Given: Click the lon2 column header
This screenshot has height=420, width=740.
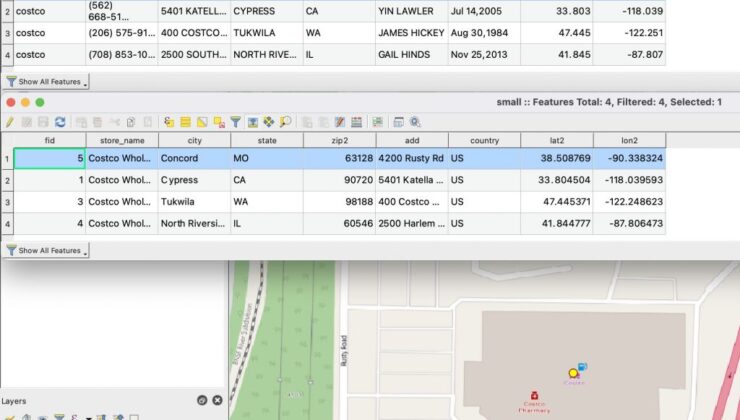Looking at the screenshot, I should [x=630, y=140].
